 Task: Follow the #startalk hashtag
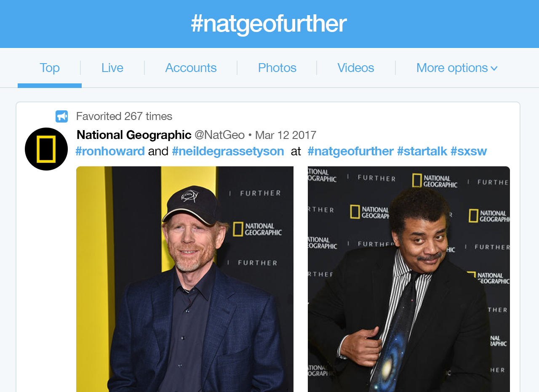(422, 151)
